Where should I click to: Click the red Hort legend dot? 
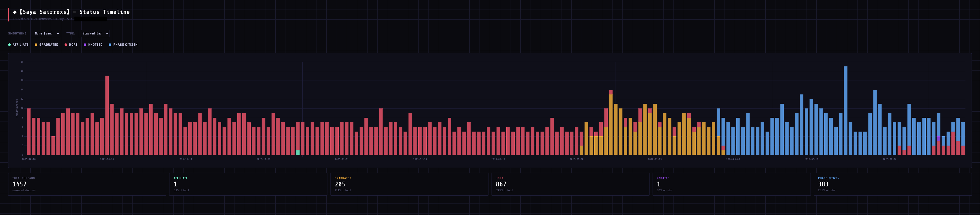[x=66, y=45]
